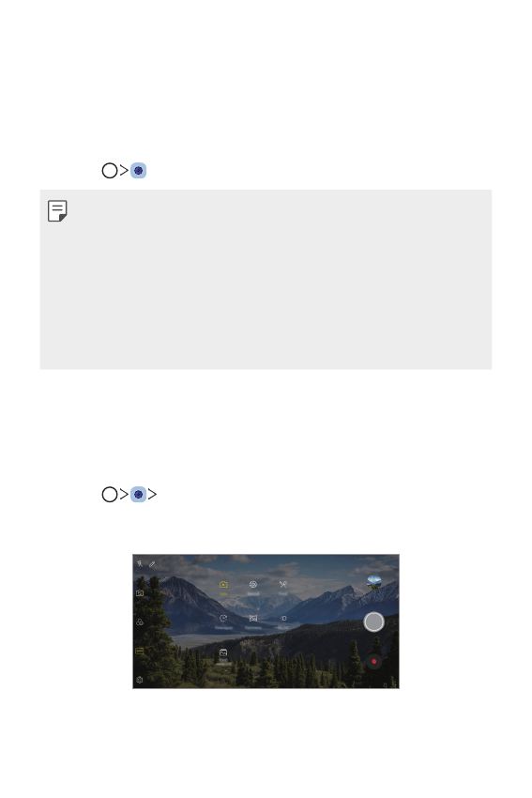Click the upper home circle icon
Viewport: 532px width, 798px height.
coord(110,171)
